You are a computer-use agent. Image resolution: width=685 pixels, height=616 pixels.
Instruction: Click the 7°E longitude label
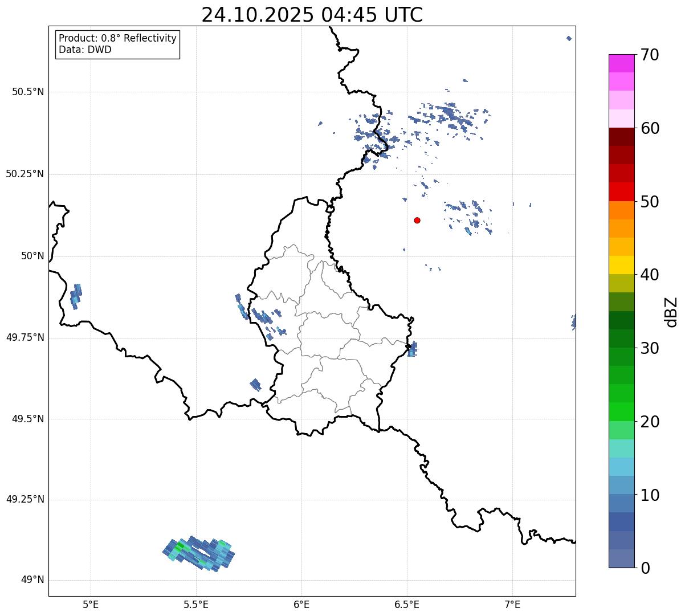[x=512, y=604]
